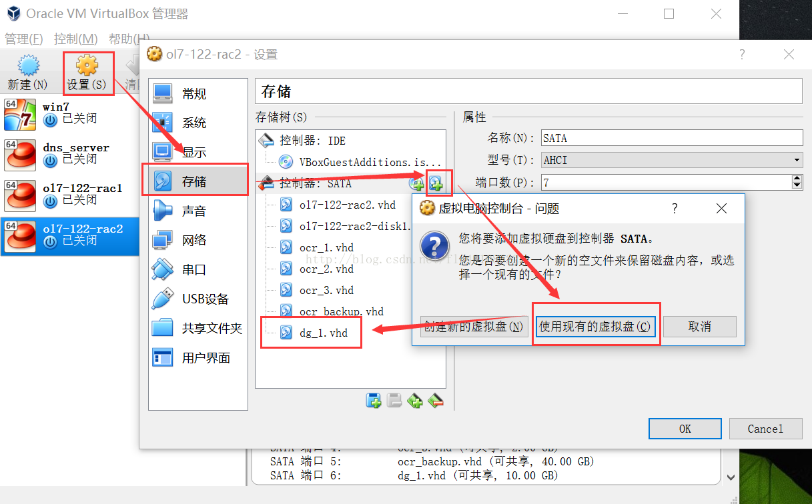Screen dimensions: 812x504
Task: Open the 用户界面 (User interface) category
Action: 197,357
